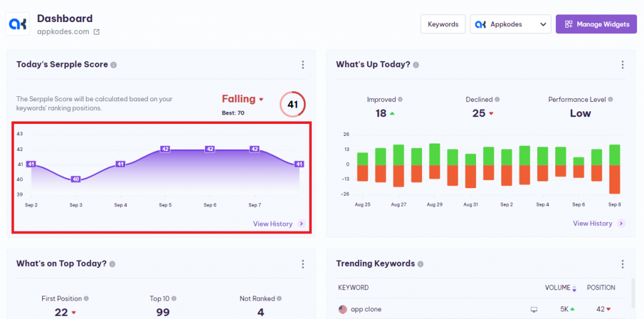Click the Keywords button in the header

(x=443, y=25)
